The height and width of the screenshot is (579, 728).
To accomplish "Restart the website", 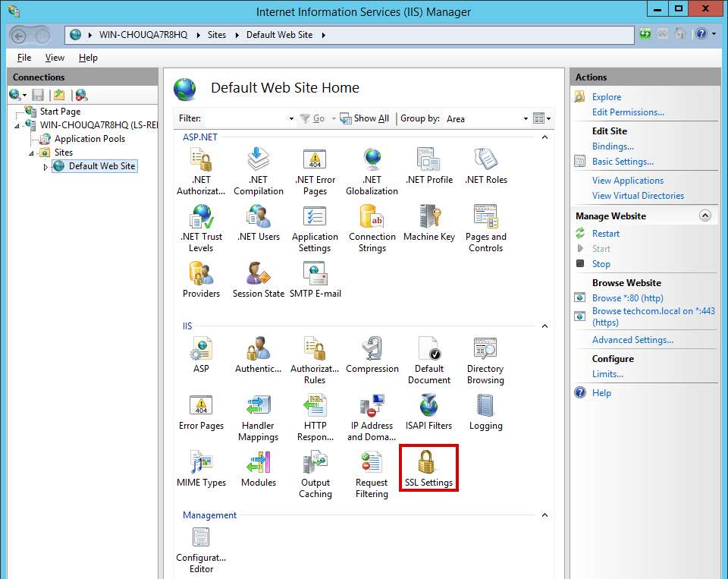I will [x=605, y=234].
